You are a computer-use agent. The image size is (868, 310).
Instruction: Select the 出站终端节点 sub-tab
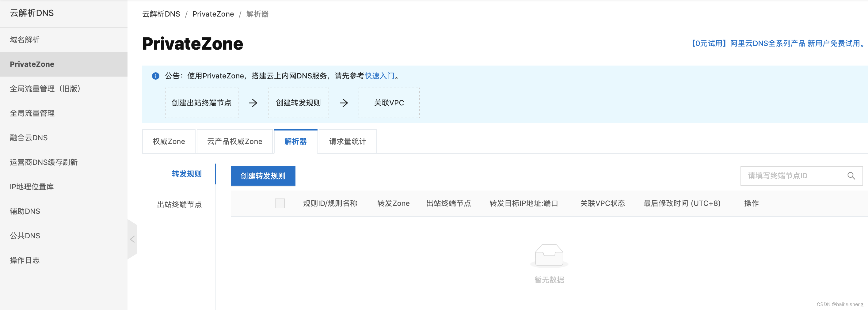coord(180,204)
